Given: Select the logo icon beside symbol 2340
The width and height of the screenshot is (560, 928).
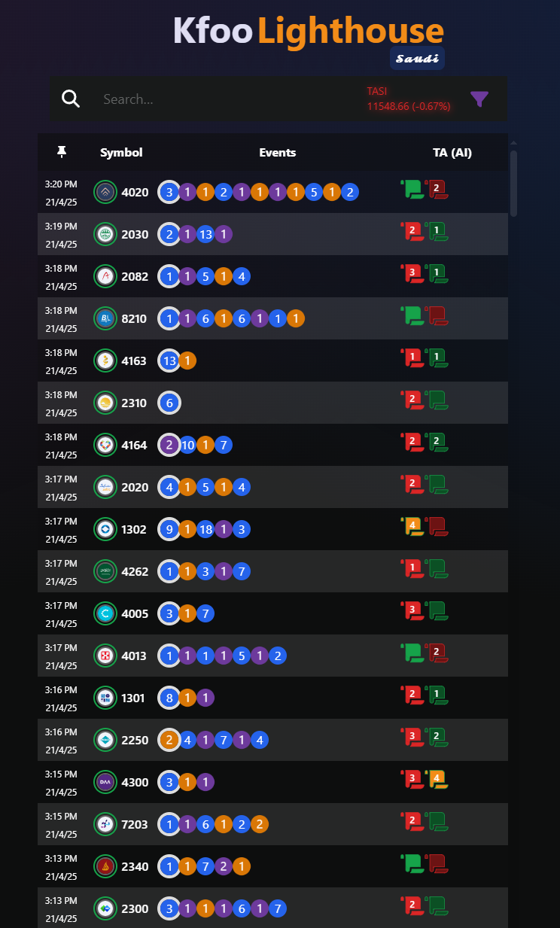Looking at the screenshot, I should tap(105, 866).
